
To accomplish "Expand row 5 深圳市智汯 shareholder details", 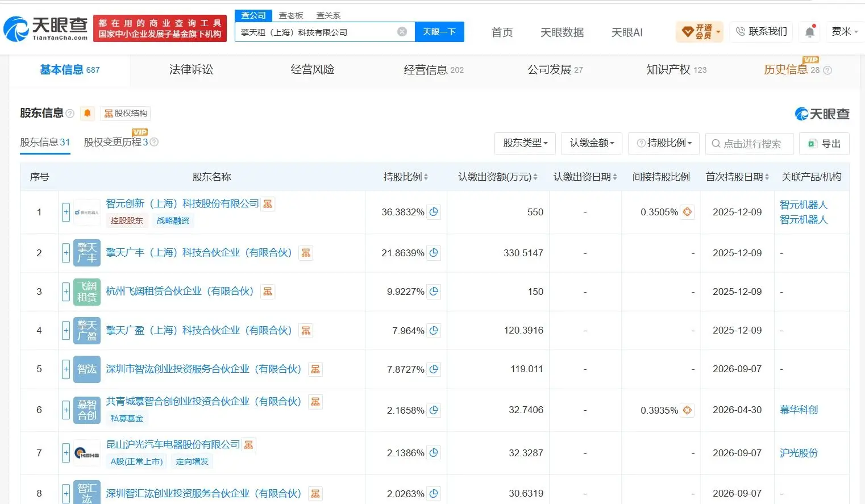I will [x=66, y=369].
